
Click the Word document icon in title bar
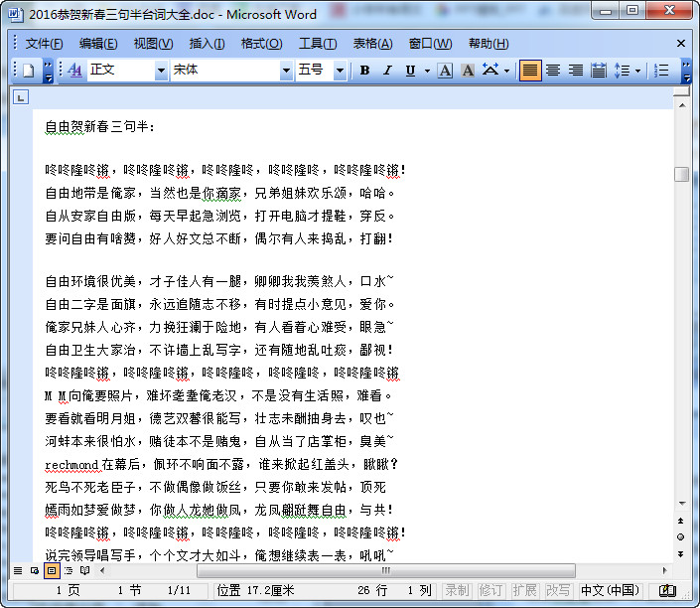coord(16,14)
